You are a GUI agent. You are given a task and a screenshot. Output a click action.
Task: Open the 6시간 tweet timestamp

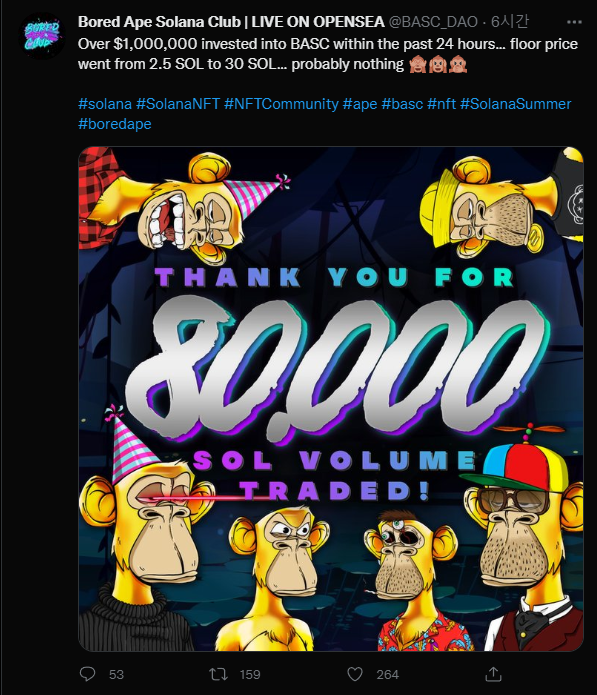[510, 22]
